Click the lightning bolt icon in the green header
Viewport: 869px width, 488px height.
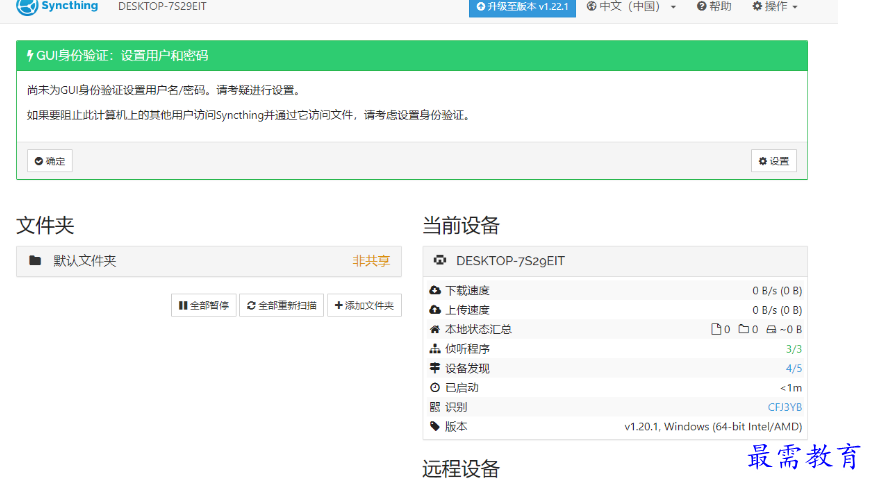tap(30, 55)
